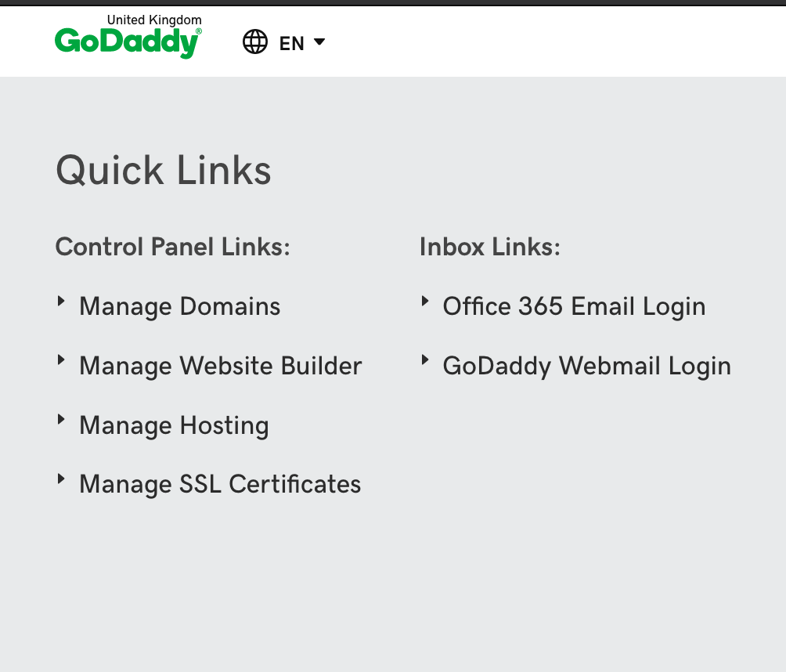Open Office 365 Email Login link
786x672 pixels.
[x=574, y=306]
